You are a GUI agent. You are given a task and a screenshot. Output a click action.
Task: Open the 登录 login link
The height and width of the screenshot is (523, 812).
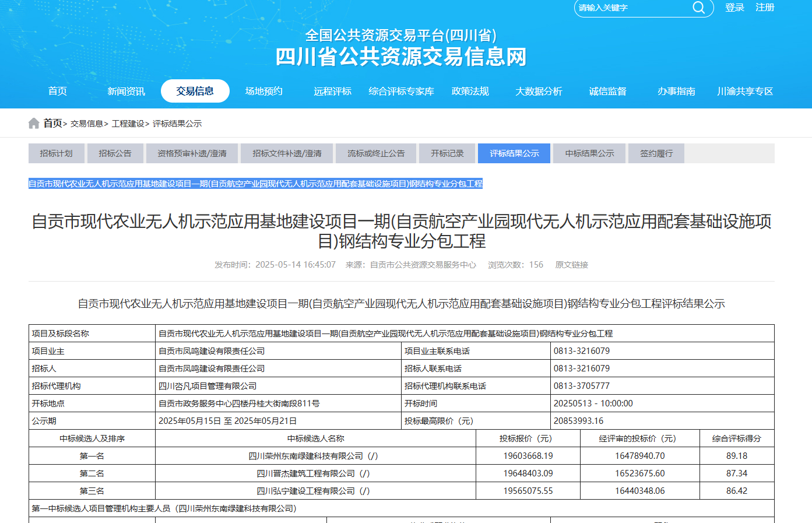(734, 8)
